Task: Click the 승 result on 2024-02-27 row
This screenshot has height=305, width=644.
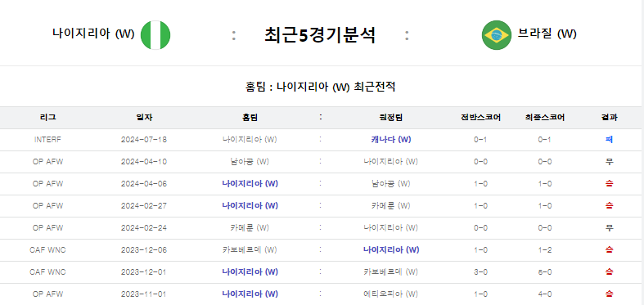Action: pyautogui.click(x=610, y=206)
